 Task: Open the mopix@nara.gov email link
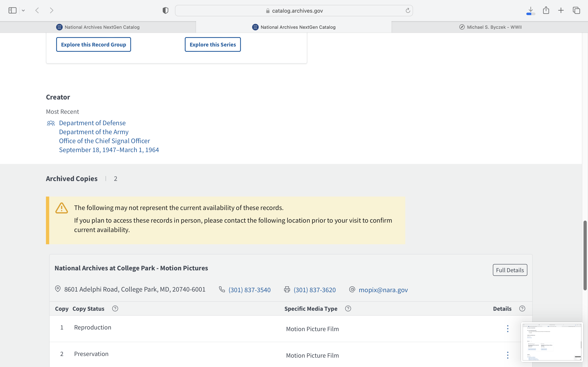click(x=383, y=290)
